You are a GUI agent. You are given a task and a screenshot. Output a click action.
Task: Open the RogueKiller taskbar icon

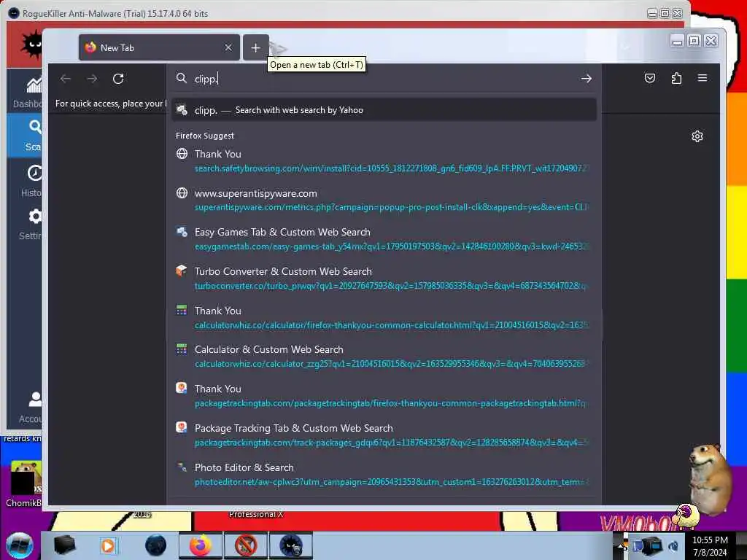291,545
